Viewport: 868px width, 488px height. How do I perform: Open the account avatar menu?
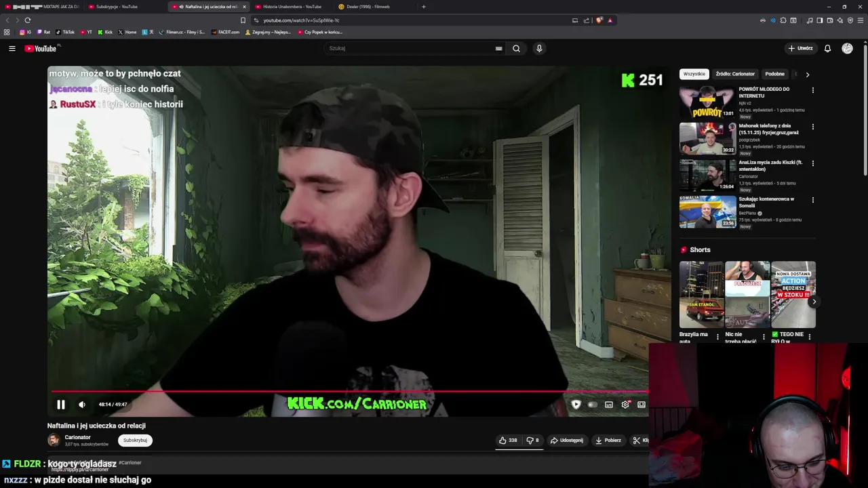coord(847,48)
